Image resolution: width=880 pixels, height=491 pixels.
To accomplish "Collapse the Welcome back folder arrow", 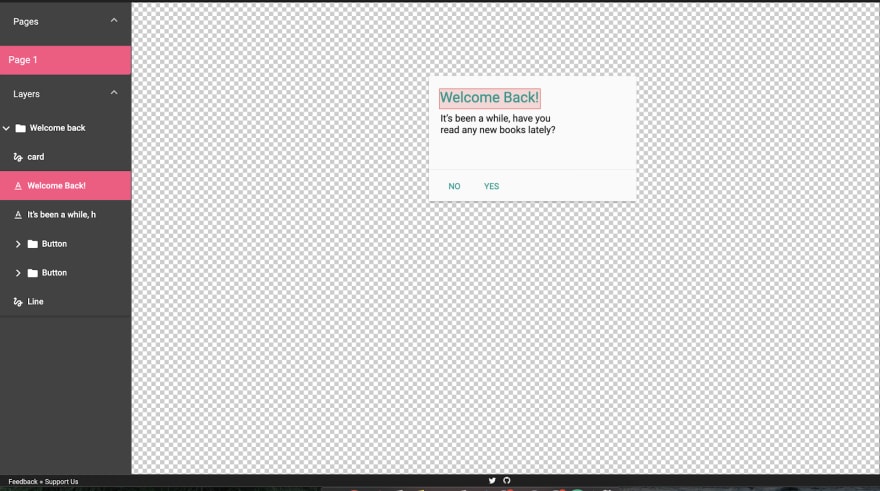I will tap(6, 128).
